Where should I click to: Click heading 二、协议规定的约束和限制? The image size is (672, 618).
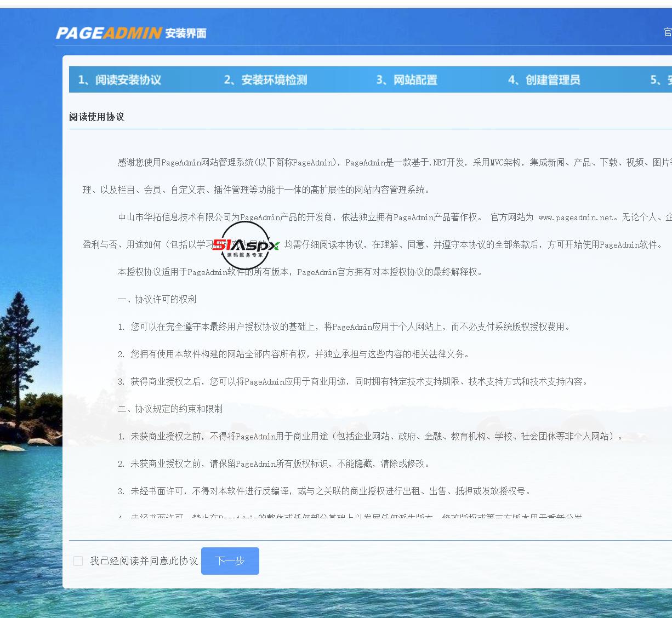tap(170, 409)
